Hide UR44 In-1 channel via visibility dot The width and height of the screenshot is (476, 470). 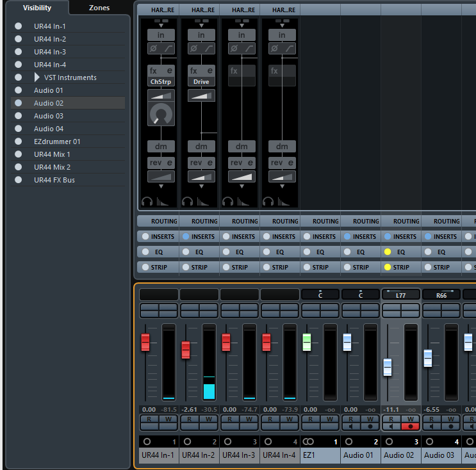coord(18,26)
